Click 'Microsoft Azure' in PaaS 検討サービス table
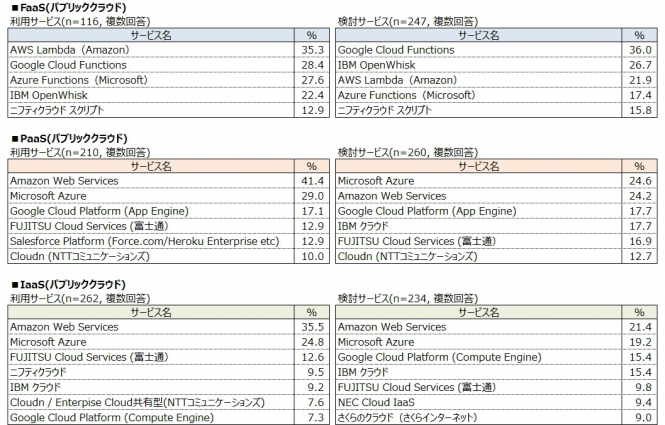Image resolution: width=665 pixels, height=425 pixels. pos(376,181)
